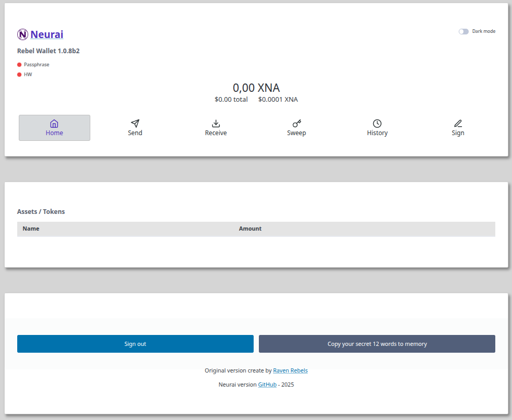Click the red Passphrase status dot

coord(18,64)
